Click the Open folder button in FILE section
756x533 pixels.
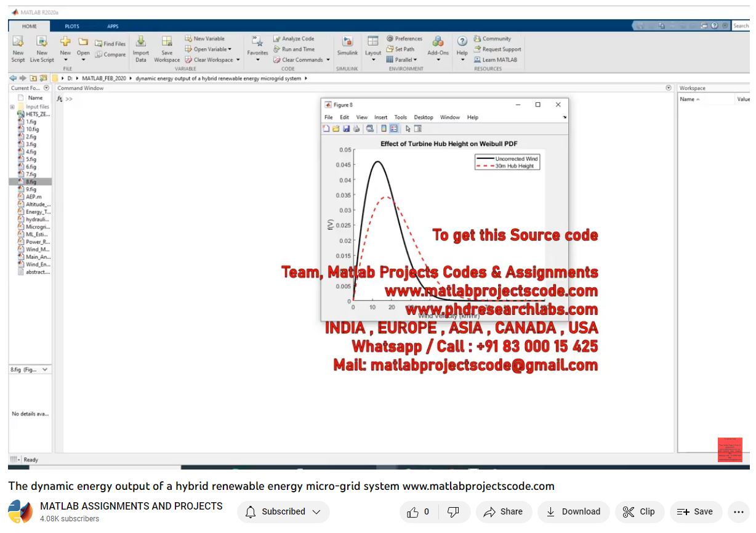click(83, 49)
